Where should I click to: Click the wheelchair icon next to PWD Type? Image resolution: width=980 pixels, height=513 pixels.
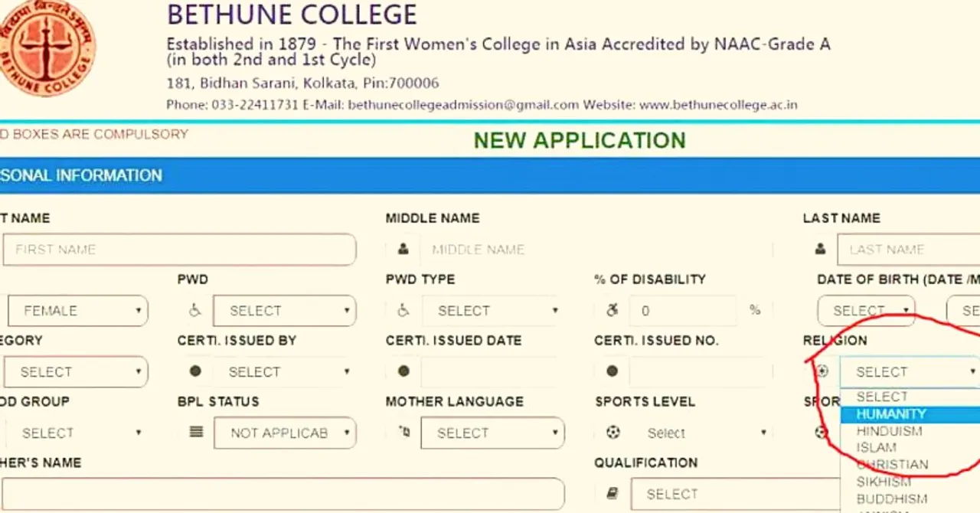403,310
